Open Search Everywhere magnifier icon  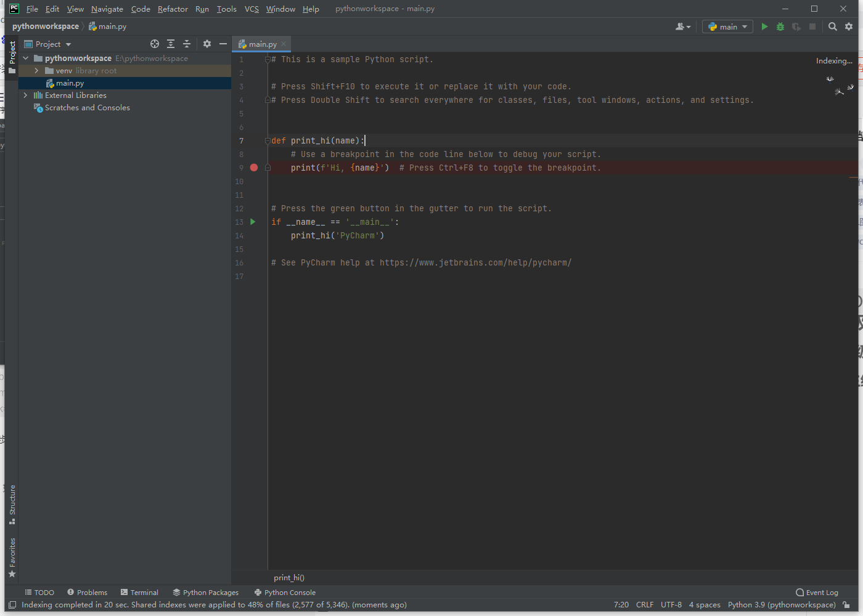point(833,26)
